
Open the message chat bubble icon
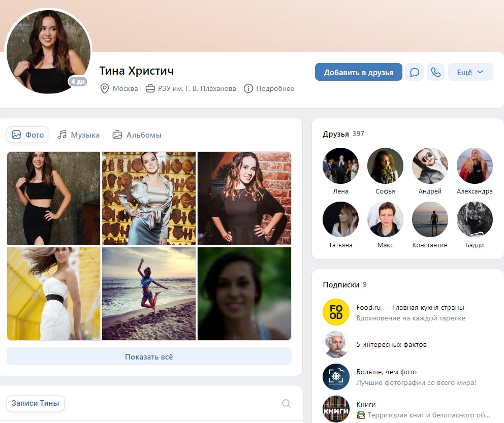[414, 72]
